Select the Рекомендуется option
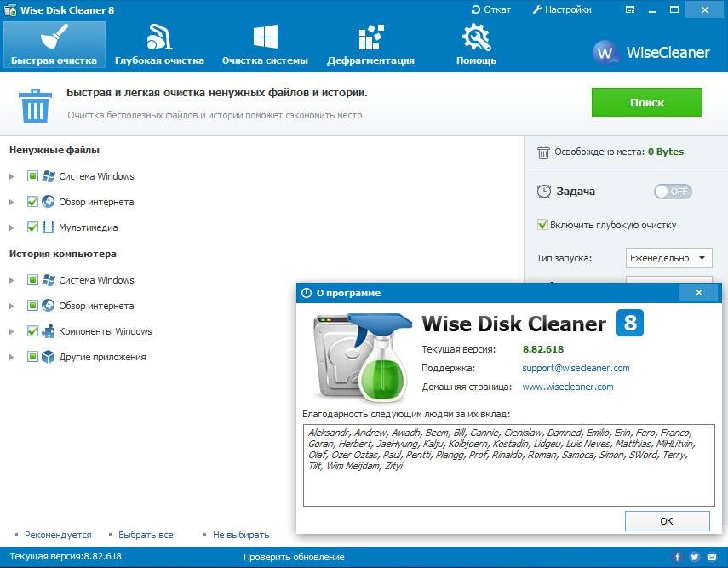Viewport: 728px width, 568px height. coord(58,535)
